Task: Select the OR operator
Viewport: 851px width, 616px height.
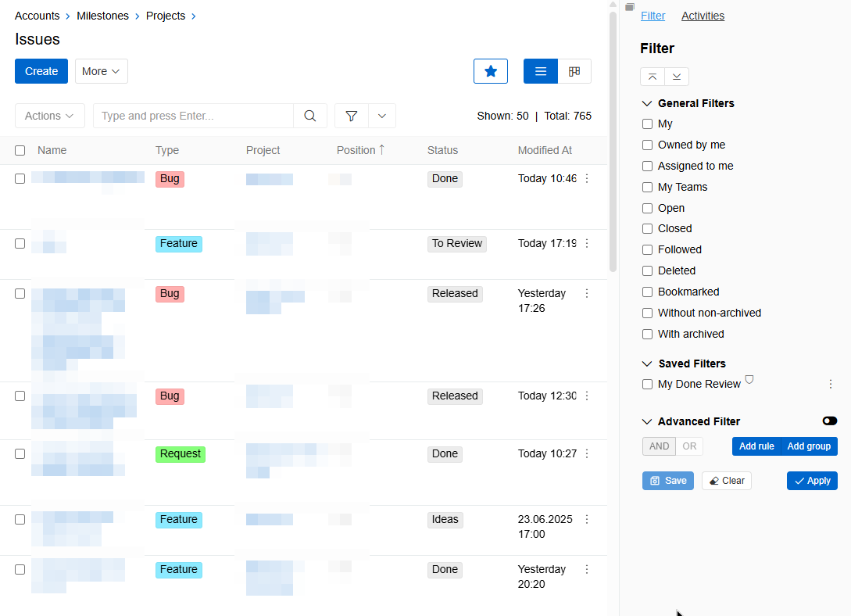Action: (x=689, y=446)
